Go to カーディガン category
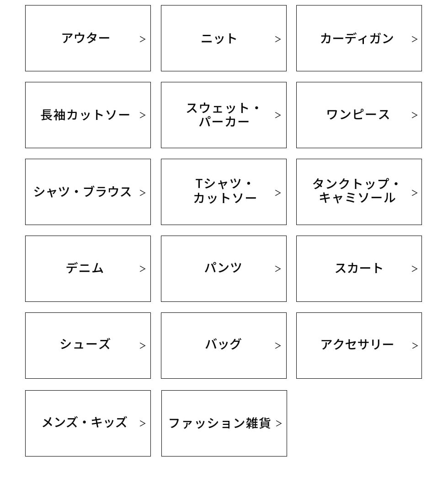 359,38
